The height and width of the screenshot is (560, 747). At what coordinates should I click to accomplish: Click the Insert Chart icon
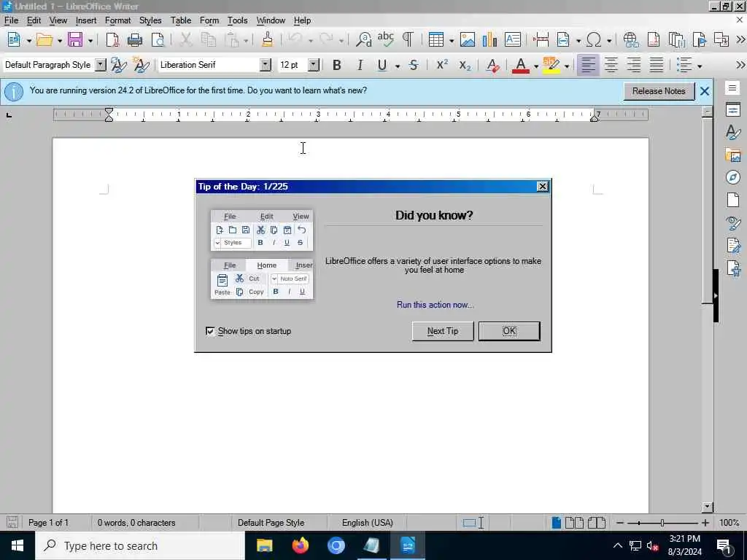pos(489,39)
